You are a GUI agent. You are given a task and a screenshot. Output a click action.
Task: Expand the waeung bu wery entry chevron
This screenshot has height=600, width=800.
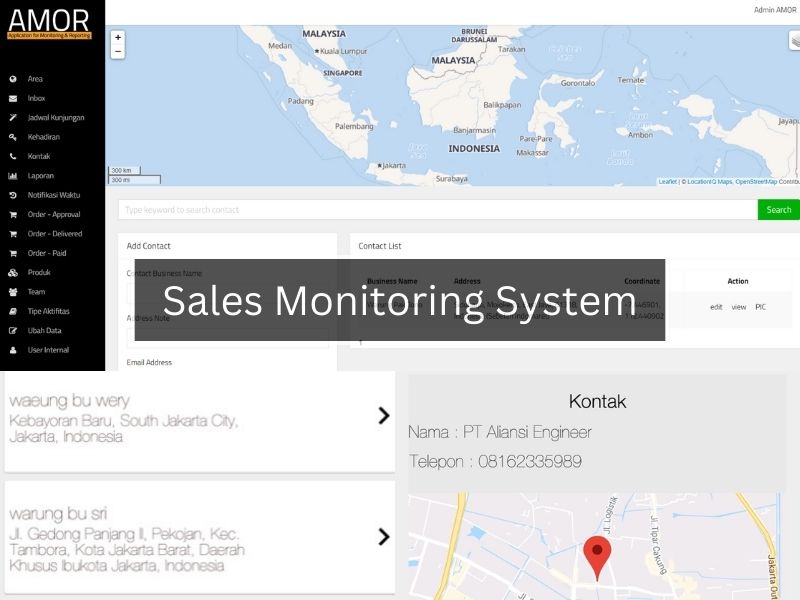click(383, 416)
